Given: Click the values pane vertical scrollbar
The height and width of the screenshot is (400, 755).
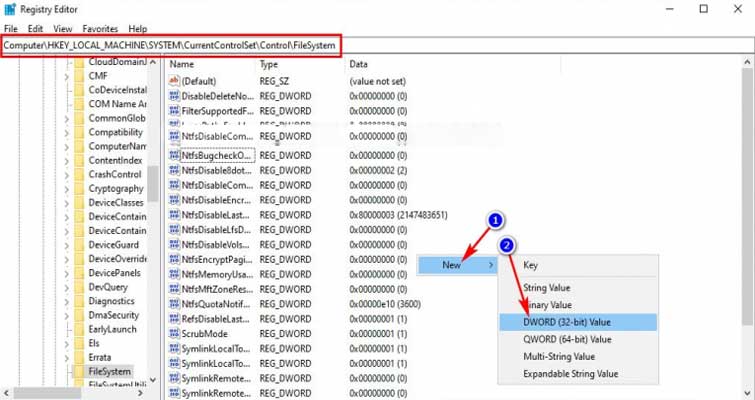Looking at the screenshot, I should pos(747,197).
